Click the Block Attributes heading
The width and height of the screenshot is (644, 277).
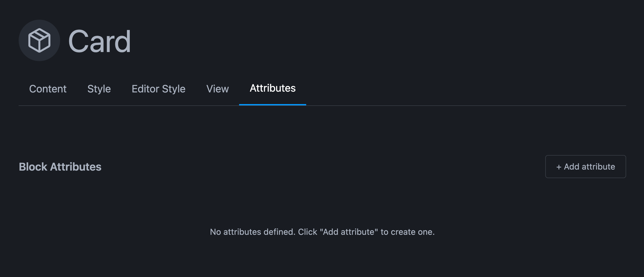[x=60, y=167]
